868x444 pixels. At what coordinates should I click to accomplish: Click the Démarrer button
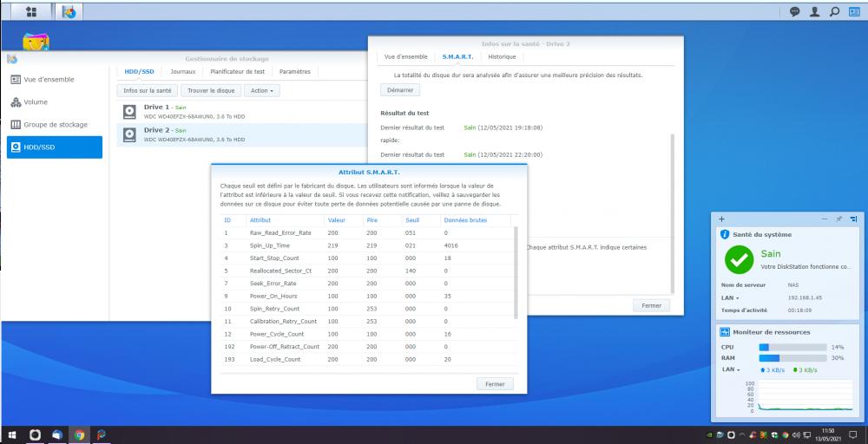(x=400, y=89)
